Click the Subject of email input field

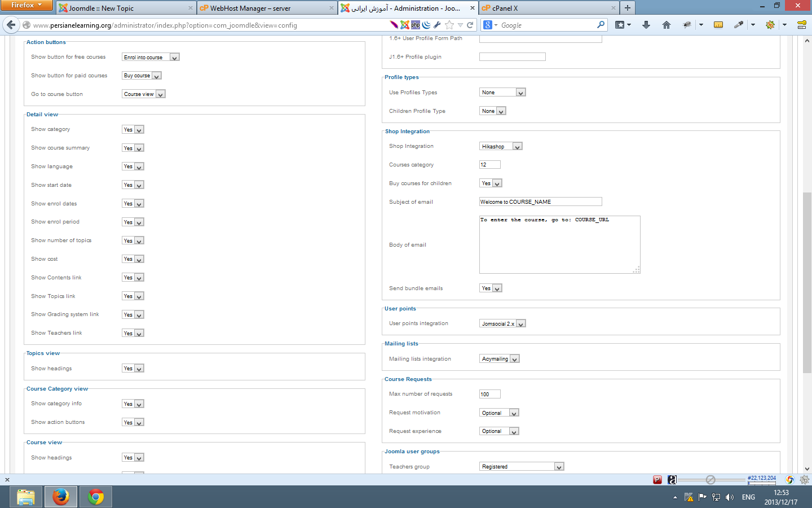[x=540, y=202]
